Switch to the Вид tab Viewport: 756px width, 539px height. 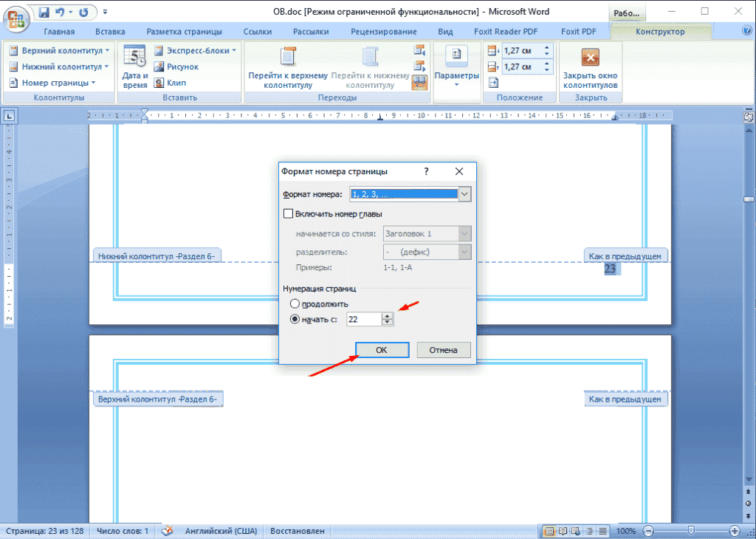click(445, 32)
